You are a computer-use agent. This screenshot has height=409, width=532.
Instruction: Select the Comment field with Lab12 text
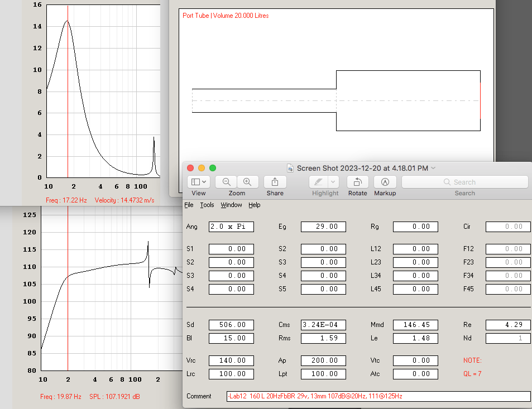pyautogui.click(x=378, y=397)
